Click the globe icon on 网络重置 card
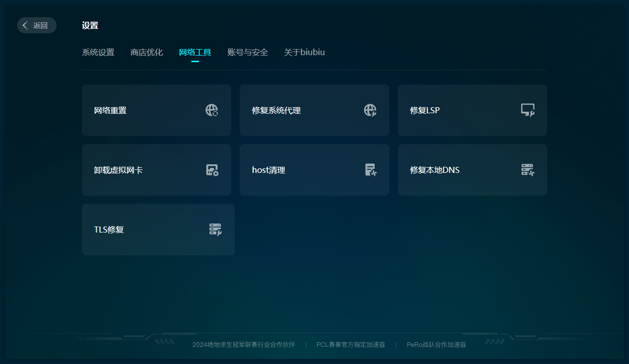Image resolution: width=629 pixels, height=364 pixels. point(212,110)
